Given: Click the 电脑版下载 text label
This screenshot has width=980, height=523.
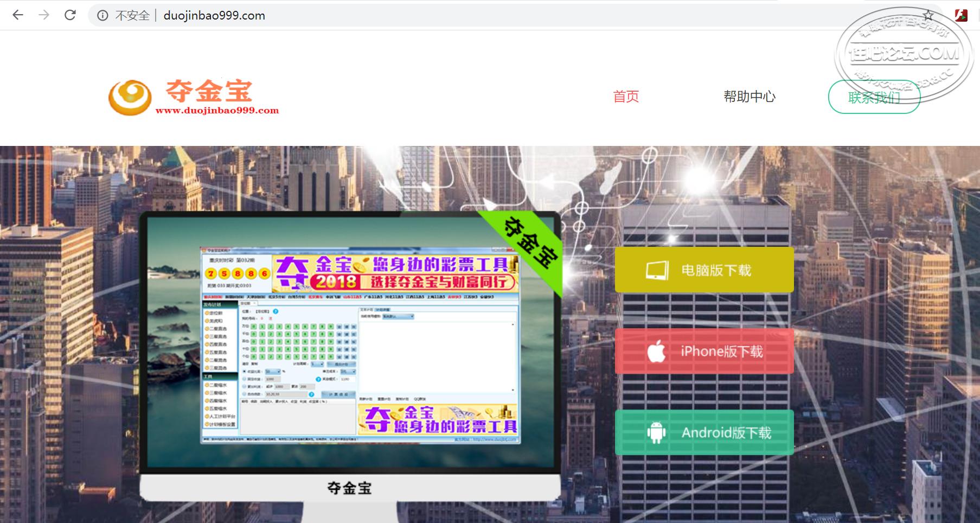Looking at the screenshot, I should click(716, 270).
